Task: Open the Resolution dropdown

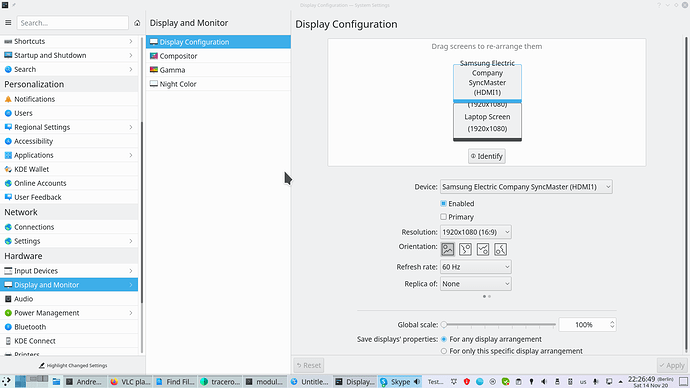Action: pos(476,232)
